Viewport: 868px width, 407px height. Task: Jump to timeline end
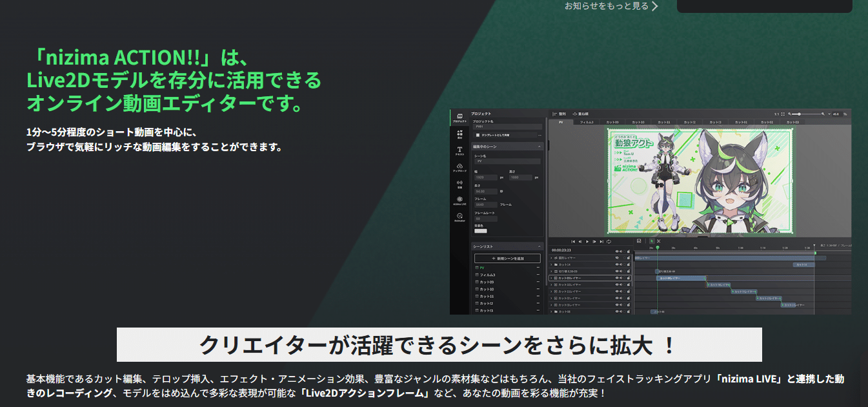(601, 241)
